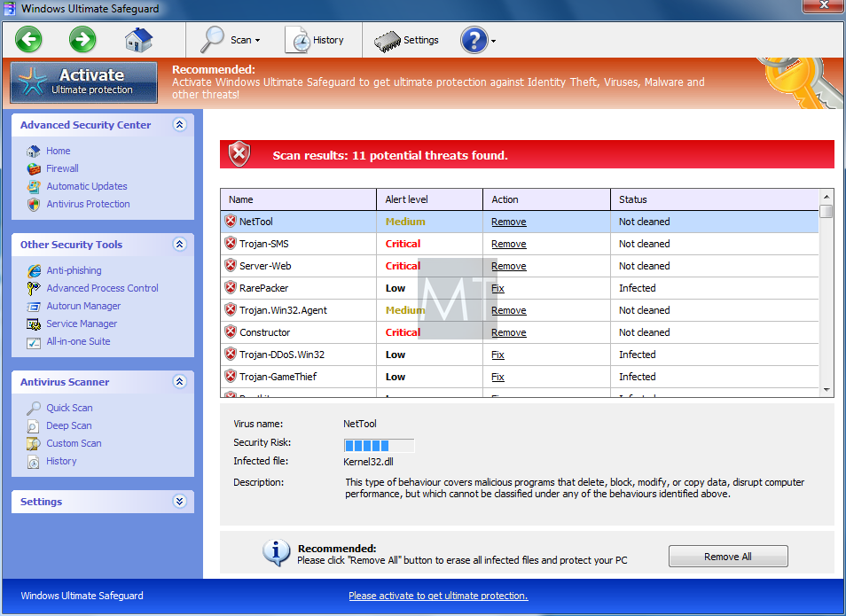Sort by the Status column header

pyautogui.click(x=715, y=199)
